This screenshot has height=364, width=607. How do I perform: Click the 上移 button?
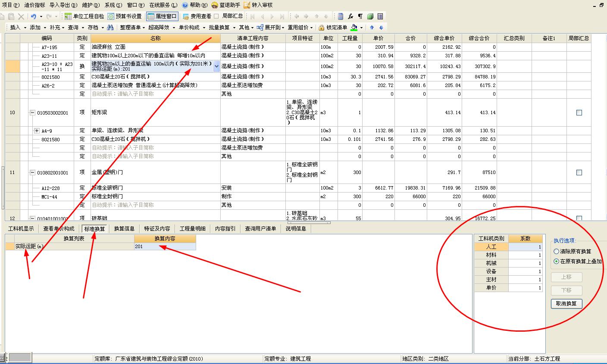(566, 277)
